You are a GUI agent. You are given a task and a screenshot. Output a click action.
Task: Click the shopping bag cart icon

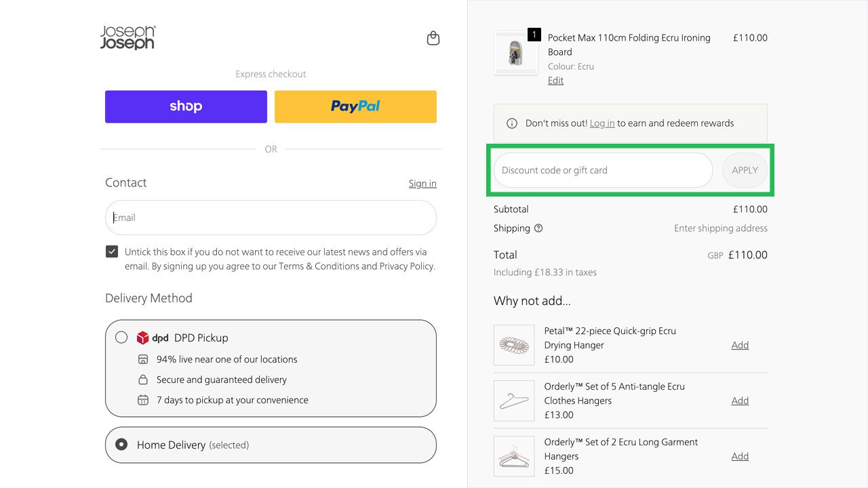point(433,38)
